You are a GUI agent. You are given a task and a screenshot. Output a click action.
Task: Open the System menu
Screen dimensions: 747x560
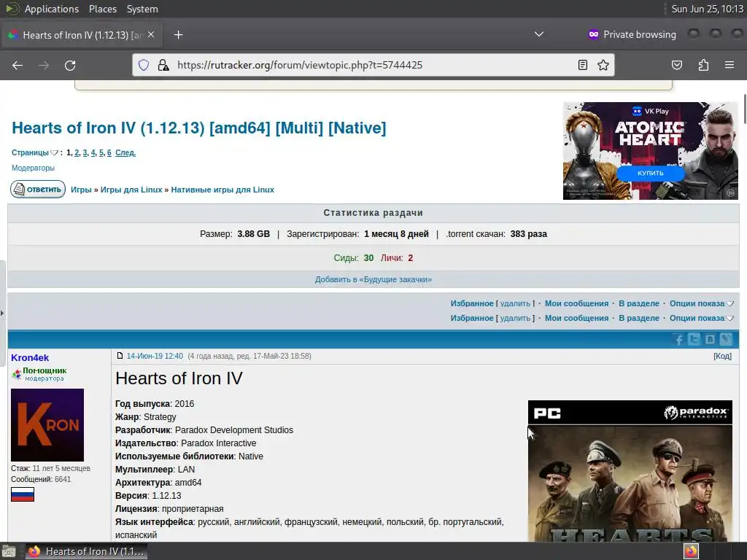[x=142, y=9]
